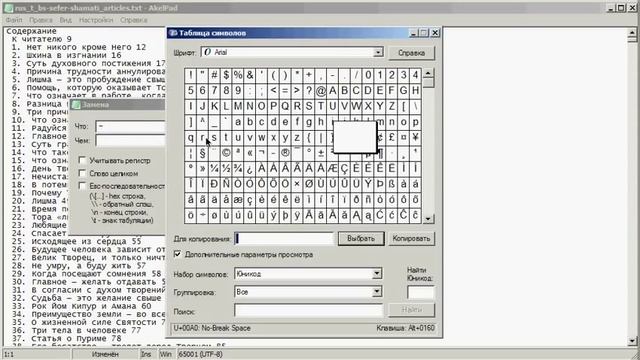The image size is (640, 360).
Task: Select the @ character cell
Action: point(320,91)
